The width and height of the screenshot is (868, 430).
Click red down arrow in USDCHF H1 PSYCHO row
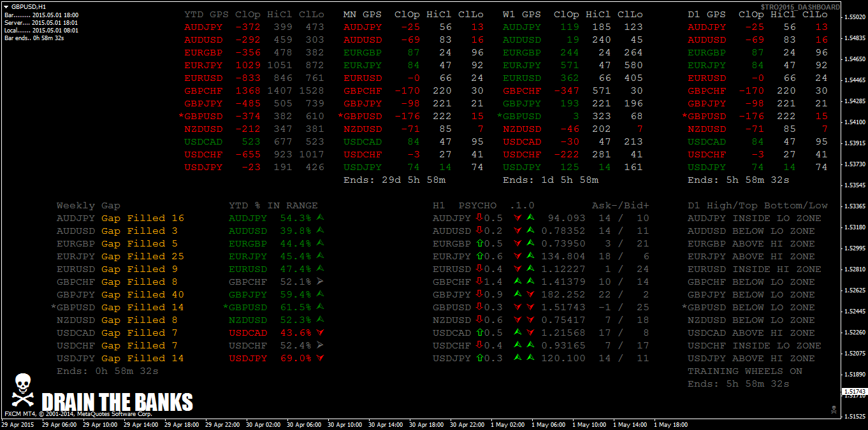pos(479,345)
